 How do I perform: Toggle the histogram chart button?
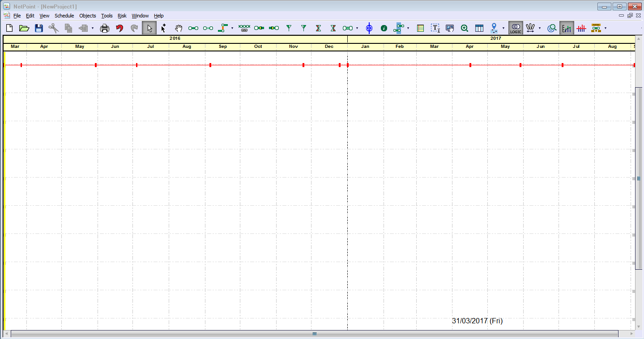[x=567, y=28]
